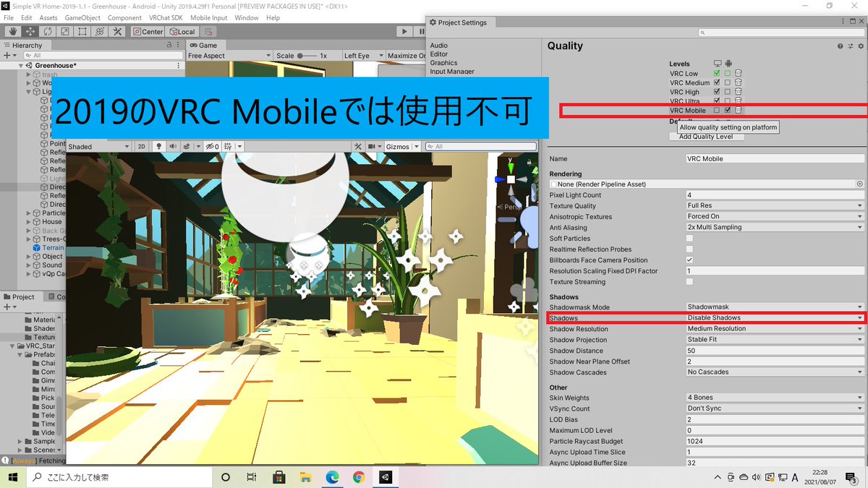Open the Component menu
The image size is (868, 488).
(124, 17)
